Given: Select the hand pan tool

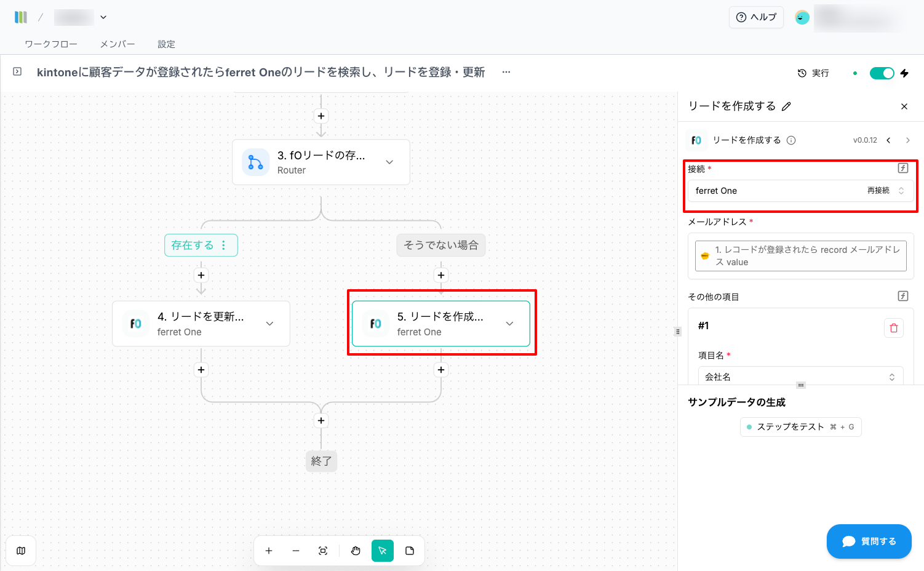Looking at the screenshot, I should [356, 551].
